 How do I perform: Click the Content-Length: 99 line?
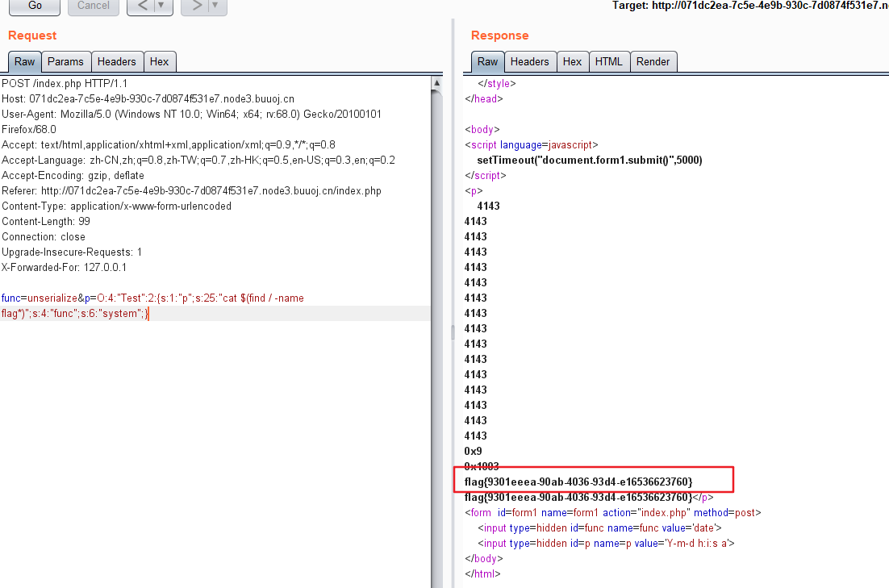[x=46, y=221]
